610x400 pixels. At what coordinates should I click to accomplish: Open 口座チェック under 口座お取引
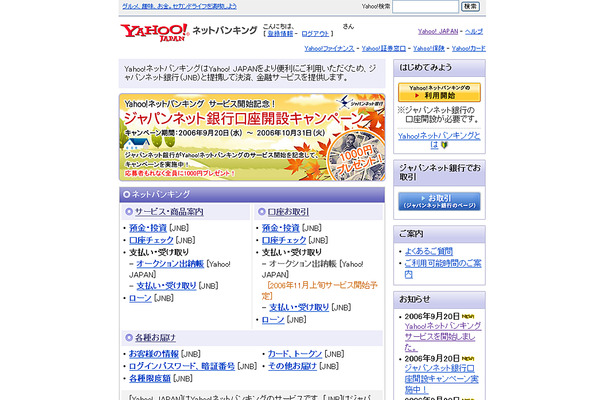284,240
